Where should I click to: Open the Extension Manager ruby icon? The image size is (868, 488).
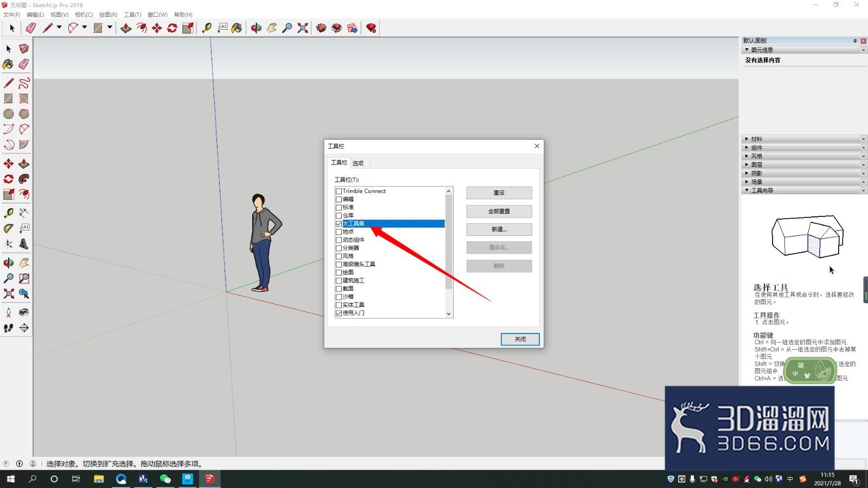[371, 28]
